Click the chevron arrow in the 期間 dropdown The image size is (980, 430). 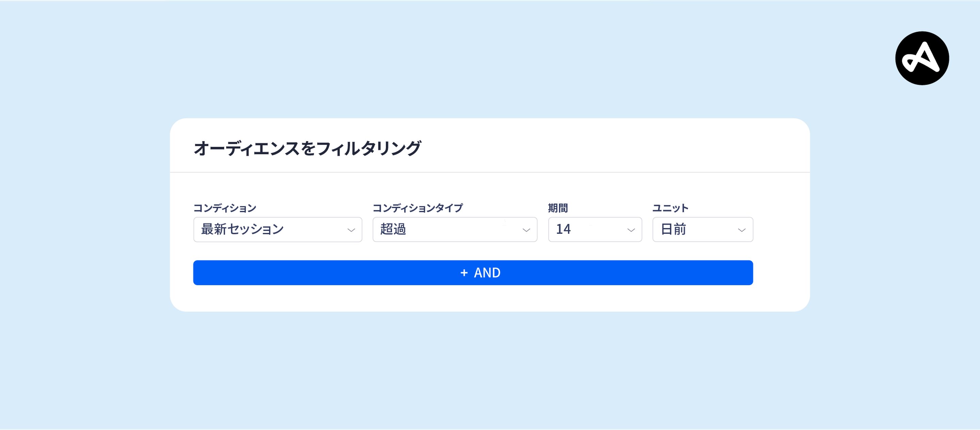pos(631,230)
